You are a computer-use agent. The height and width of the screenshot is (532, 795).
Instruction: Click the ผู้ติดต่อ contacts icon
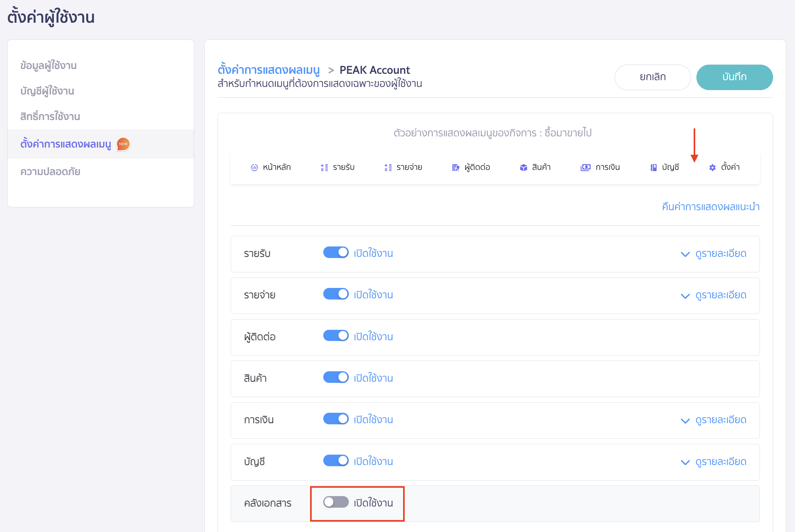point(455,167)
